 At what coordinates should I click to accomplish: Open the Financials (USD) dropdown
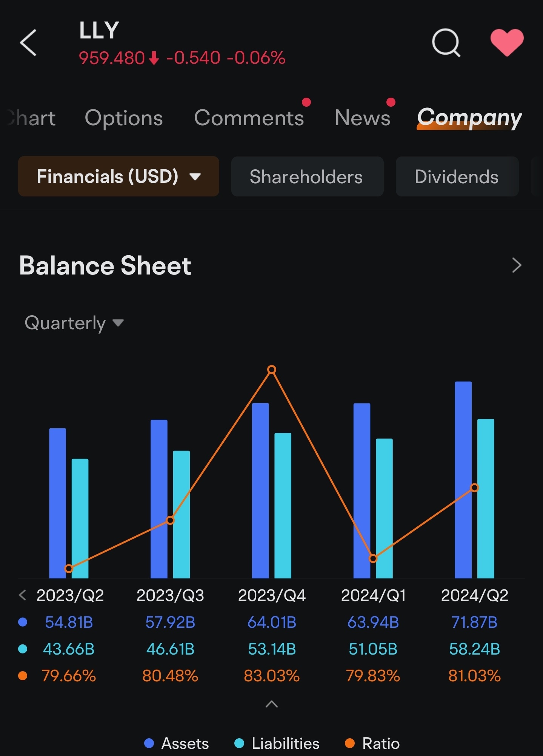pyautogui.click(x=118, y=176)
